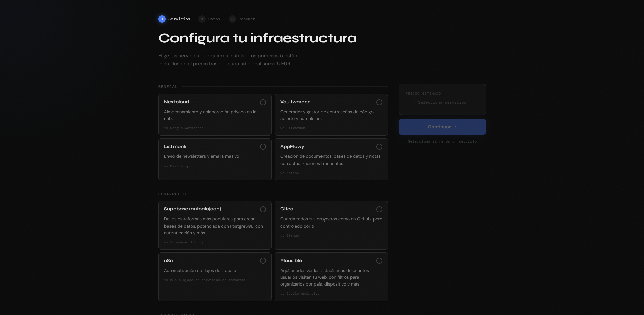Toggle the AppFlowy service radio circle
The image size is (644, 315).
click(379, 147)
